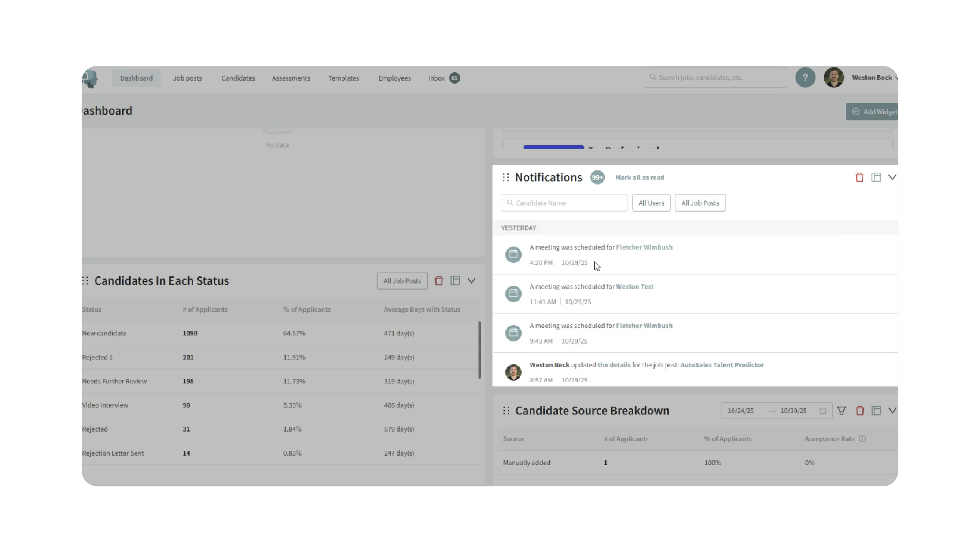Screen dimensions: 980x552
Task: Open the All Users filter dropdown
Action: (x=651, y=203)
